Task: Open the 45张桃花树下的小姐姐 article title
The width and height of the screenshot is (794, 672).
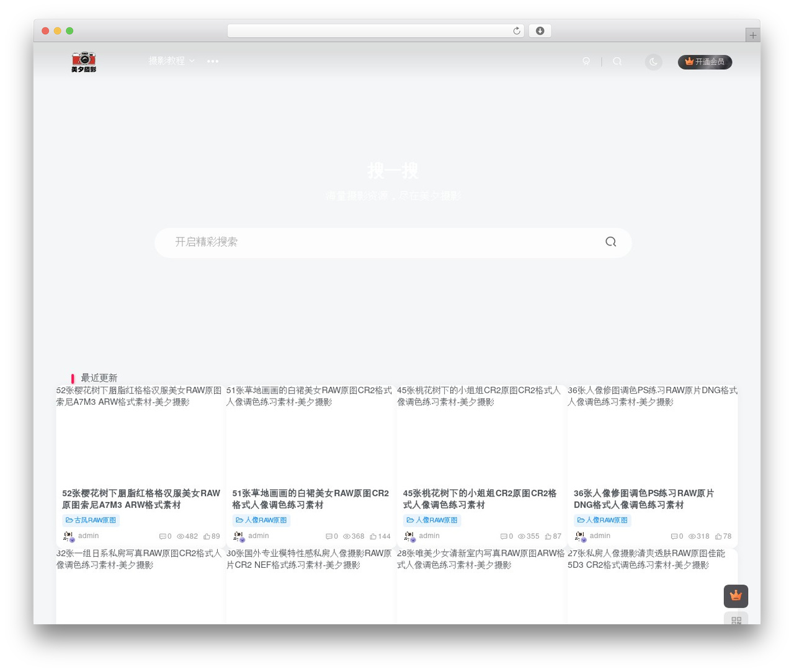Action: 480,499
